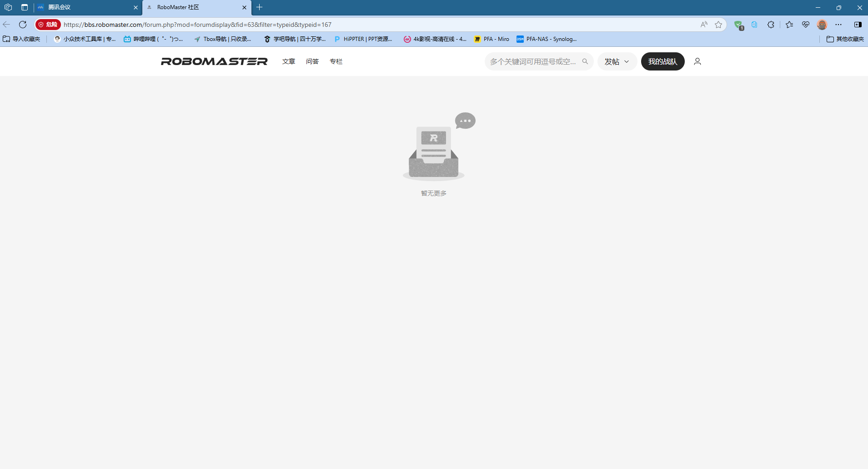Open 导入收藏夹 bookmark
Image resolution: width=868 pixels, height=469 pixels.
22,39
